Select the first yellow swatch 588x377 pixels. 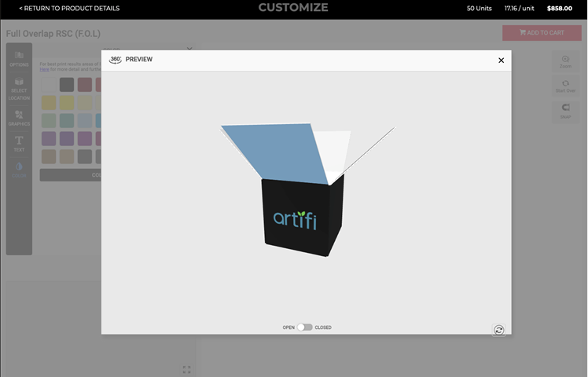pos(49,103)
